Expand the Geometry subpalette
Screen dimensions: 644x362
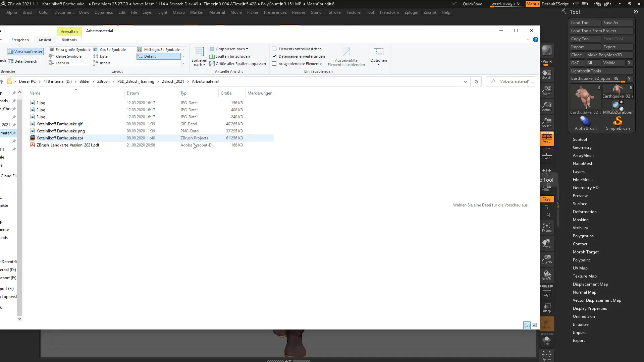[x=582, y=147]
